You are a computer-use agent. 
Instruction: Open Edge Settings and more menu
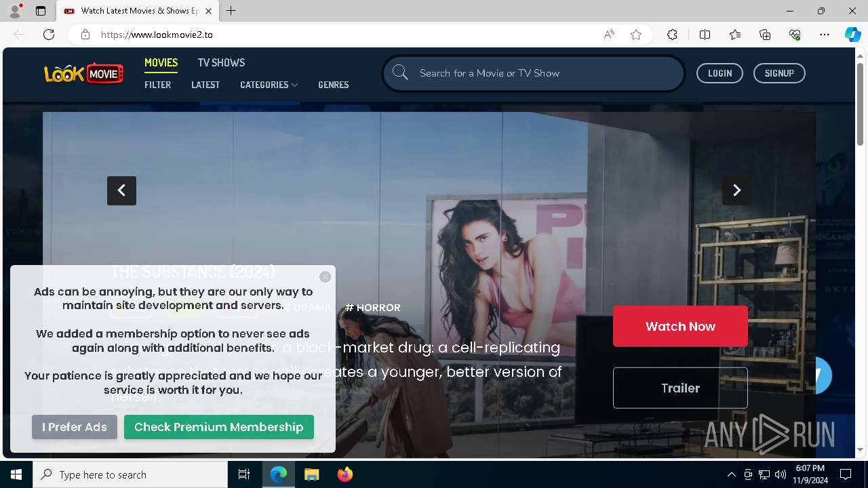[x=825, y=35]
